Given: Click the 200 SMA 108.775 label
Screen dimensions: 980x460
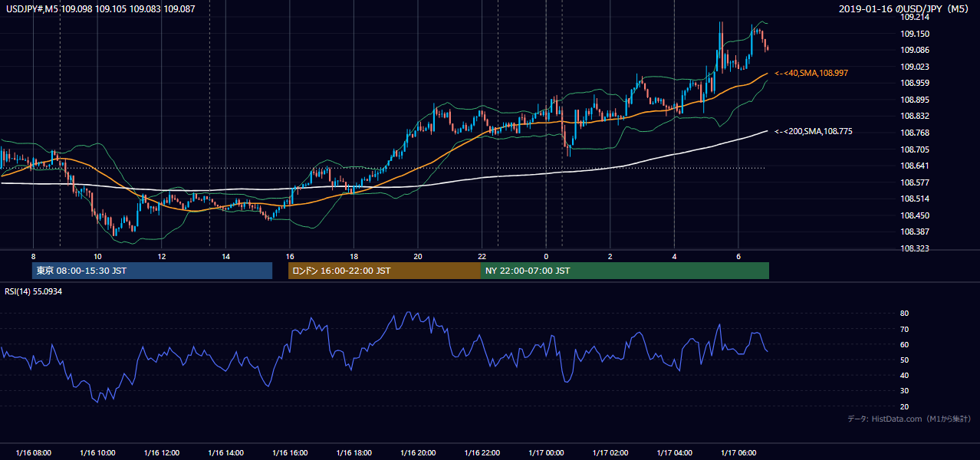Looking at the screenshot, I should click(x=813, y=132).
